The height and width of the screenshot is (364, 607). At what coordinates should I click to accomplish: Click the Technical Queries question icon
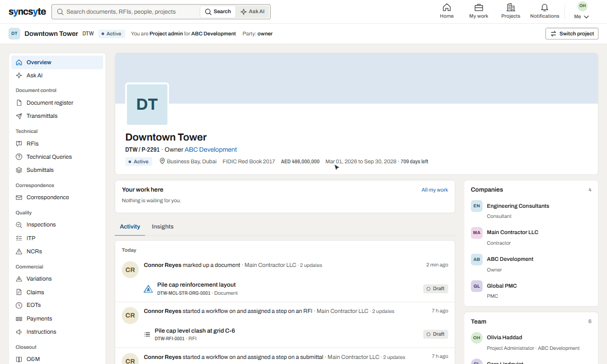point(19,157)
